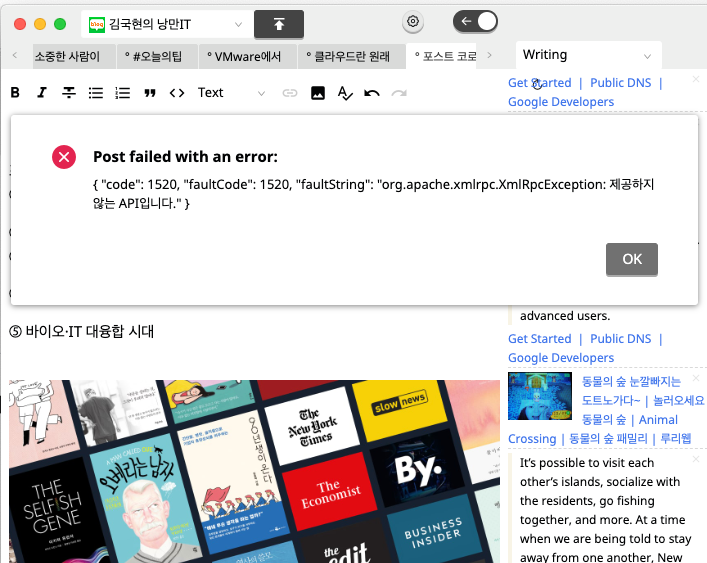Toggle italic formatting
The image size is (707, 563).
pos(42,93)
